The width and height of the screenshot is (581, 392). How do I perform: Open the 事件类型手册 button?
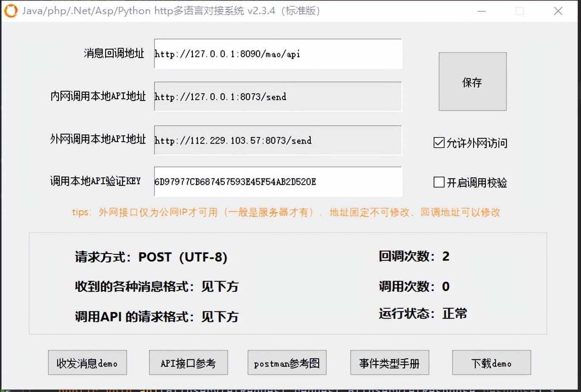click(389, 363)
